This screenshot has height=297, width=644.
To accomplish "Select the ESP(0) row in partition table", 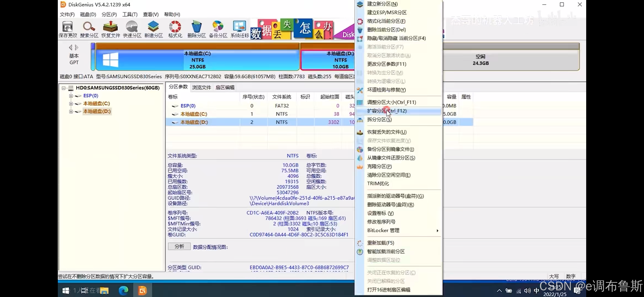I will coord(260,106).
